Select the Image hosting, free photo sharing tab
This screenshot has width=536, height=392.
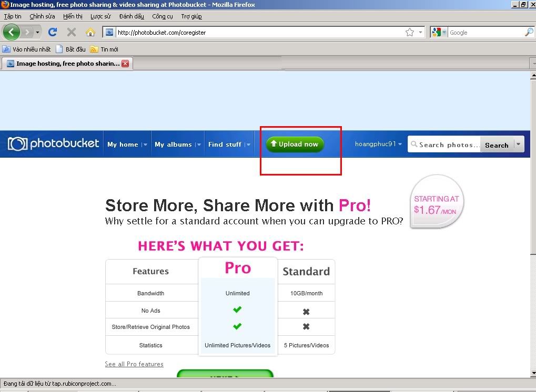click(67, 64)
